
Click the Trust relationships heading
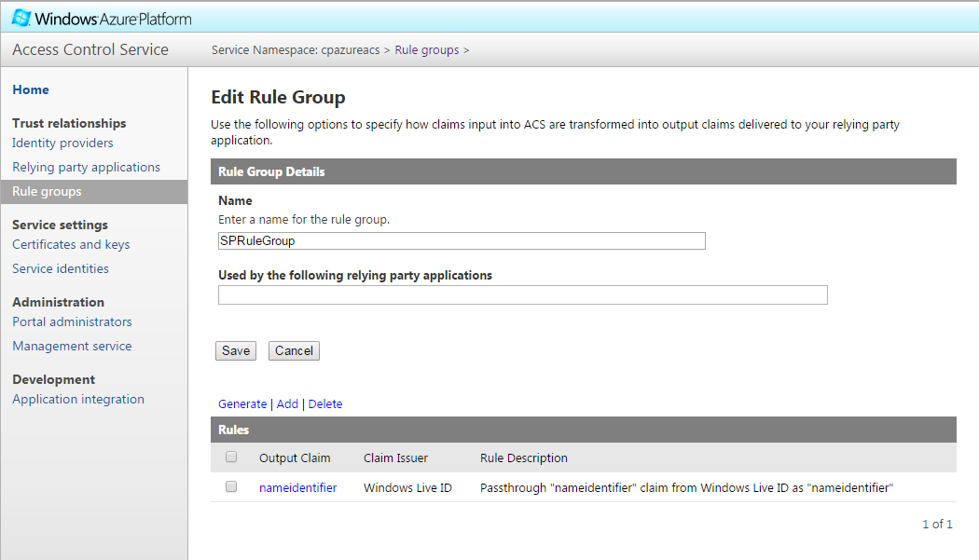tap(69, 123)
